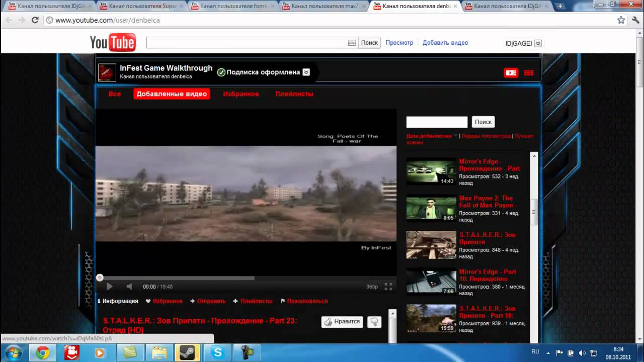
Task: Change video quality from 360p
Action: pos(372,287)
